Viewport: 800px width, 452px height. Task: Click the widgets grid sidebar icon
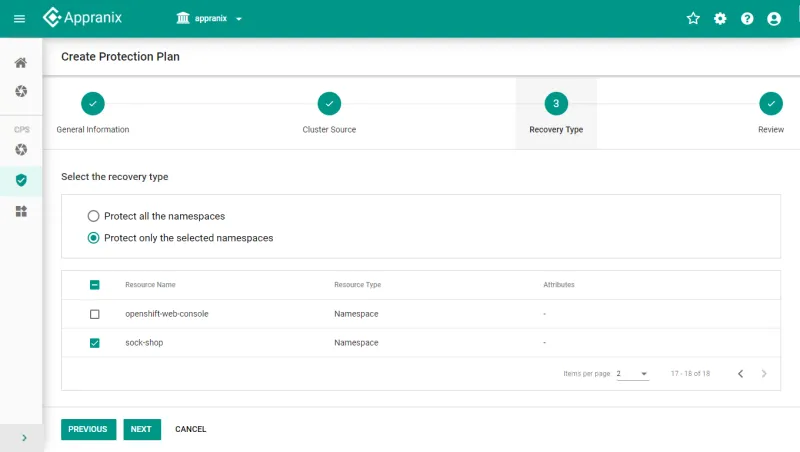point(21,211)
